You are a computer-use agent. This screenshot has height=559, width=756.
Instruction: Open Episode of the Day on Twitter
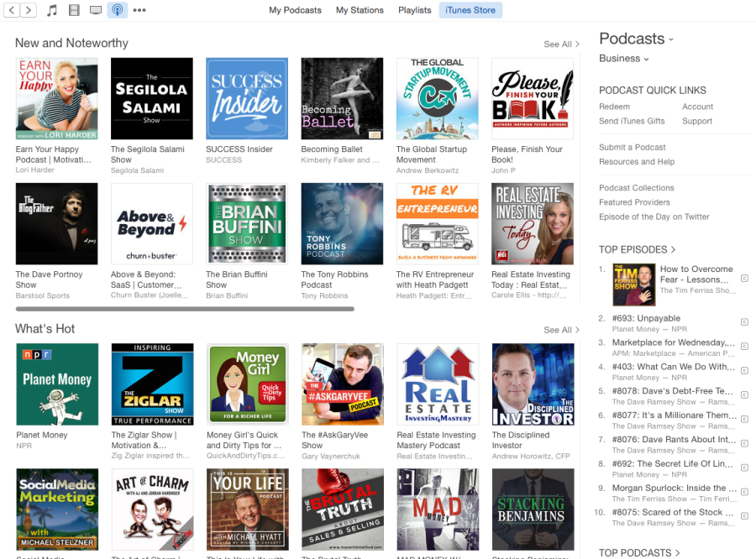(654, 217)
